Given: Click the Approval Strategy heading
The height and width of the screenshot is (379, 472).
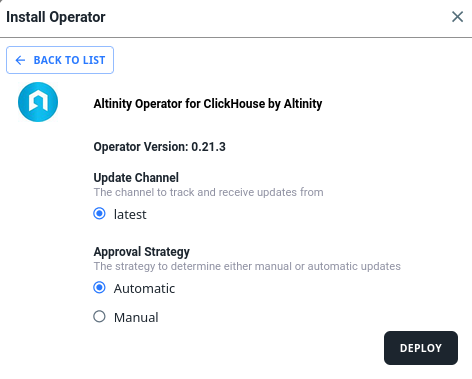Looking at the screenshot, I should point(142,252).
